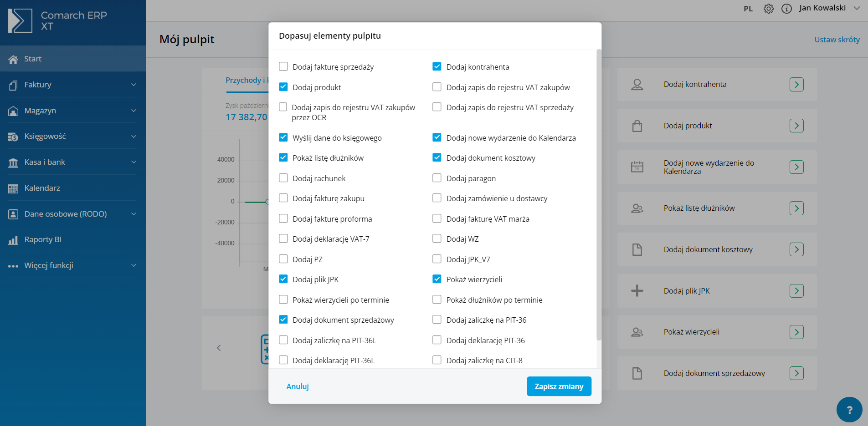Click the Raporty BI chart icon
868x426 pixels.
[x=13, y=240]
